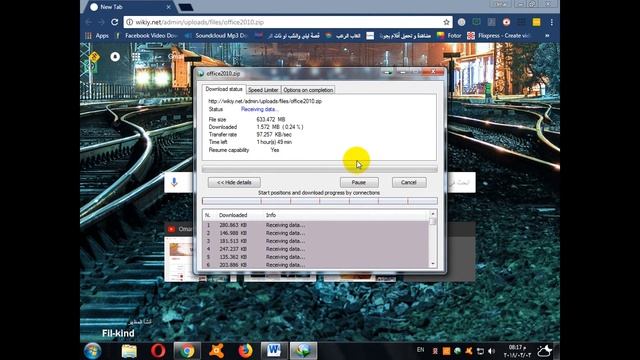The width and height of the screenshot is (640, 360).
Task: Open the Facebook Video Downloader bookmark
Action: tap(147, 36)
